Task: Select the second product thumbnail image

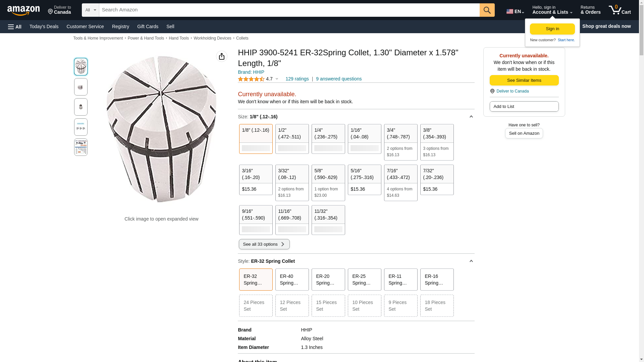Action: pyautogui.click(x=81, y=87)
